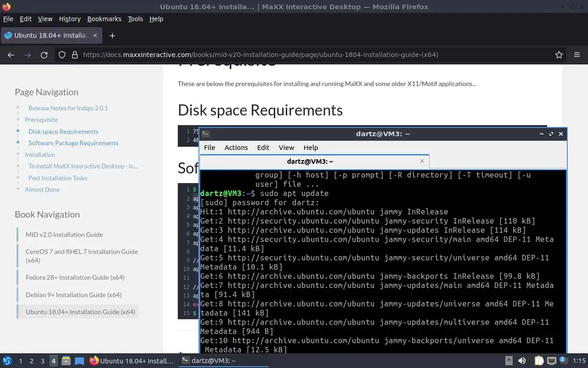Switch to workspace 4 in pager
The width and height of the screenshot is (588, 368).
pyautogui.click(x=53, y=361)
